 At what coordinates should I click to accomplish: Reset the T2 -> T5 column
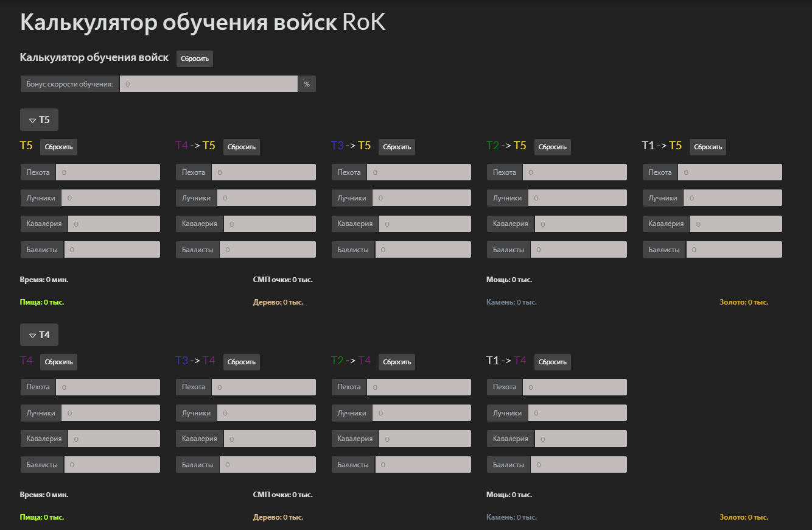click(x=553, y=147)
